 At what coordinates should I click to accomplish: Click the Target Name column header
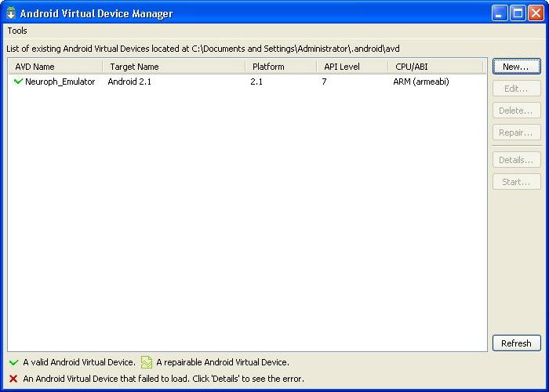pos(173,67)
